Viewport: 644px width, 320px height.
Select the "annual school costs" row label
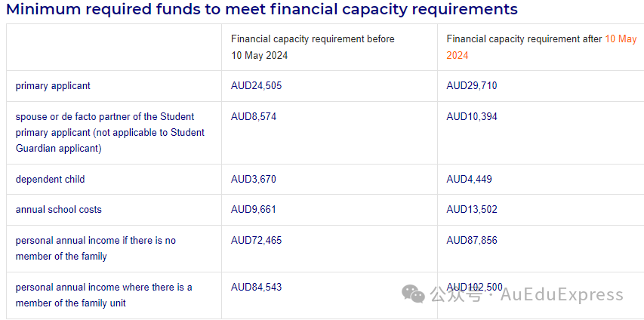[59, 210]
